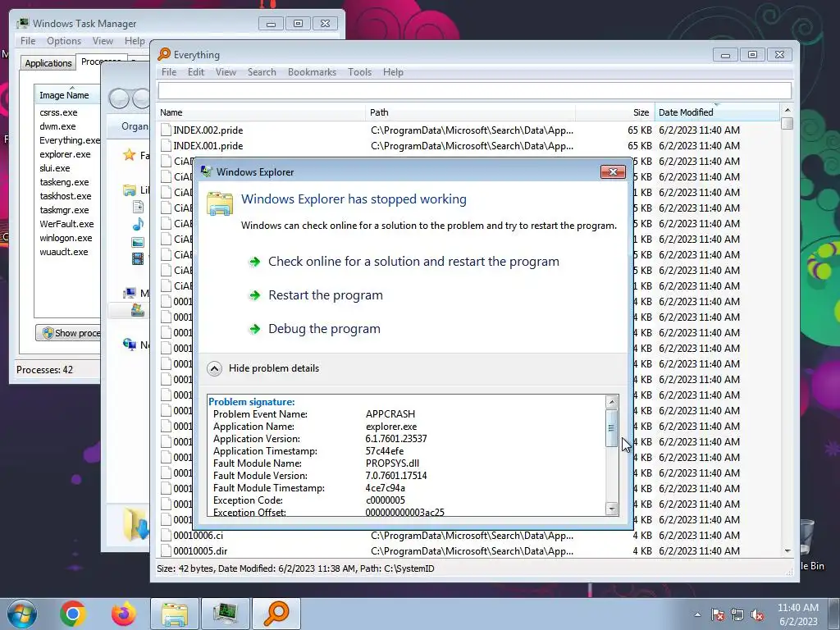The height and width of the screenshot is (630, 840).
Task: Click the Music note icon in Explorer sidebar
Action: [x=138, y=224]
